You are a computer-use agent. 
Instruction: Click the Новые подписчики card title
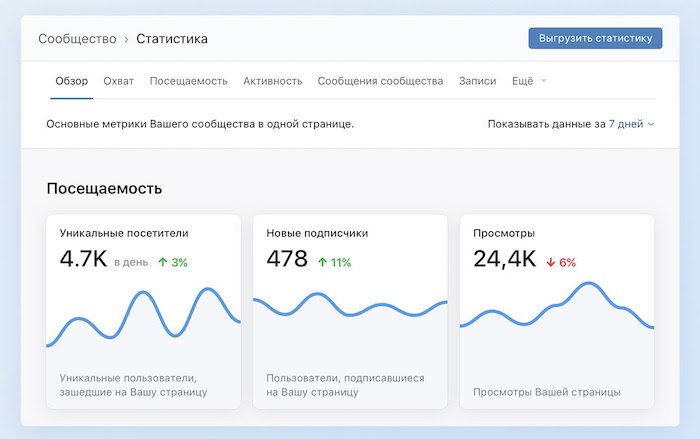[317, 233]
